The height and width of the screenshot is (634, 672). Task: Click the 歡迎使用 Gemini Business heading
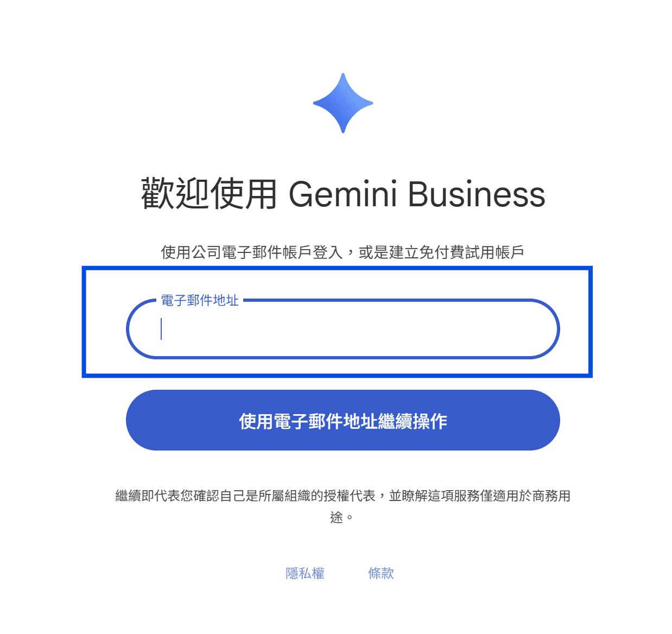[x=343, y=194]
